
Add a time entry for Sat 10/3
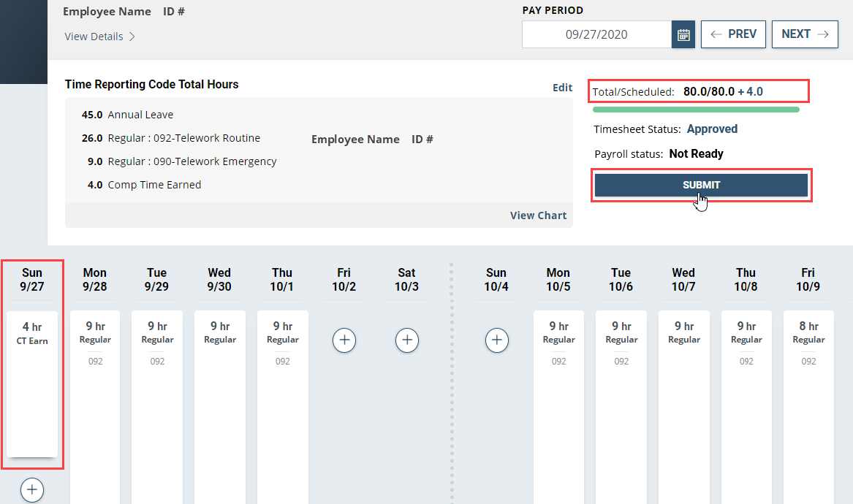pyautogui.click(x=407, y=340)
